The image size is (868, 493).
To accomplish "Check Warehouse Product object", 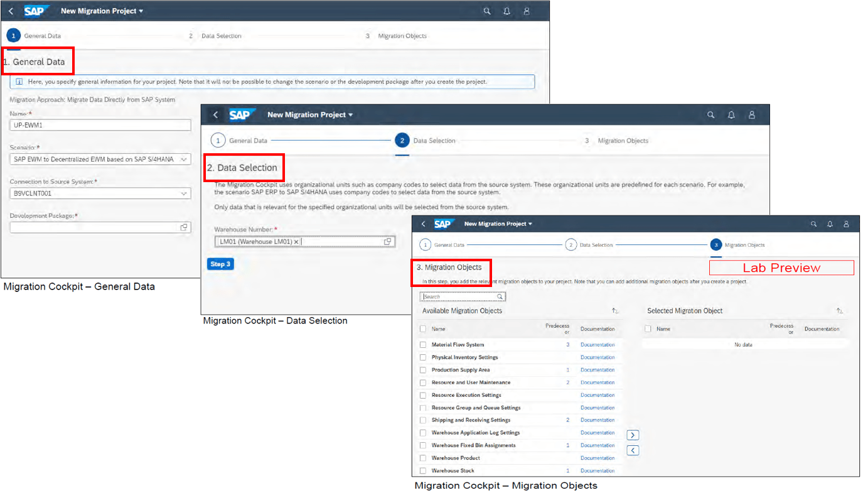I will [423, 458].
